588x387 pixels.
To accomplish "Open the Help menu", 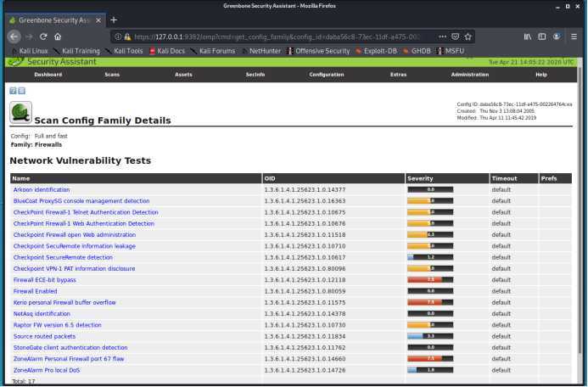I will point(541,75).
